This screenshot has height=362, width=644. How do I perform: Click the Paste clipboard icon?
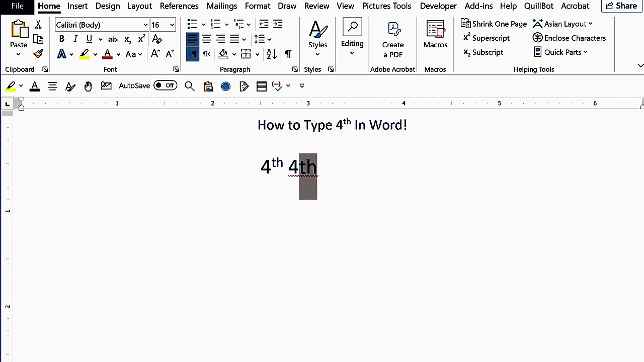[x=19, y=30]
